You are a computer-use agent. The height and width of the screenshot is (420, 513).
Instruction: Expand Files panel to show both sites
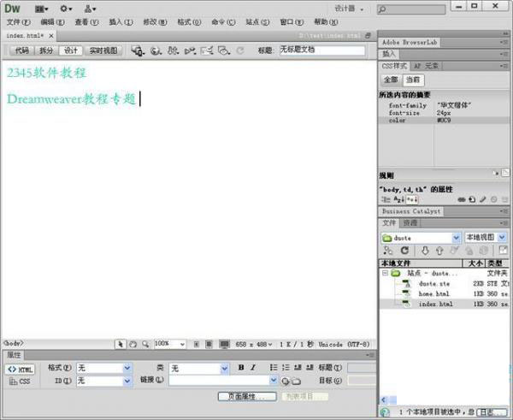pyautogui.click(x=503, y=251)
